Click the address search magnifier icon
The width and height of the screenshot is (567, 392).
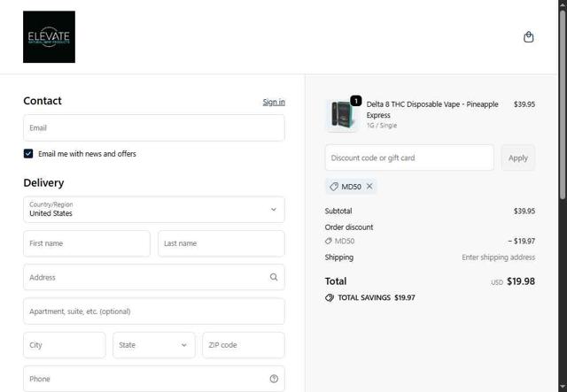click(x=274, y=277)
